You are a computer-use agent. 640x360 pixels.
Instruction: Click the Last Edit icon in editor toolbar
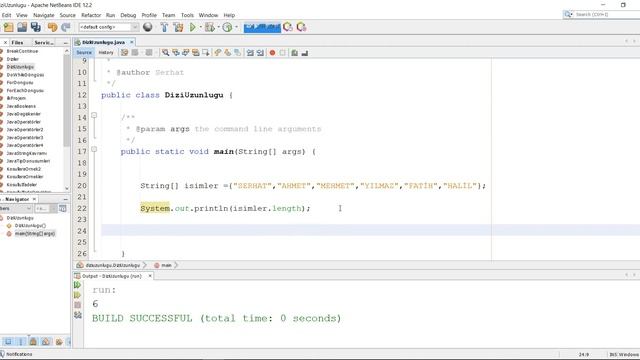tap(124, 53)
